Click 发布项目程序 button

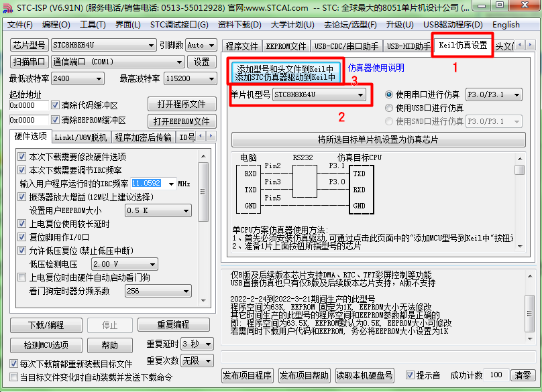(x=247, y=375)
